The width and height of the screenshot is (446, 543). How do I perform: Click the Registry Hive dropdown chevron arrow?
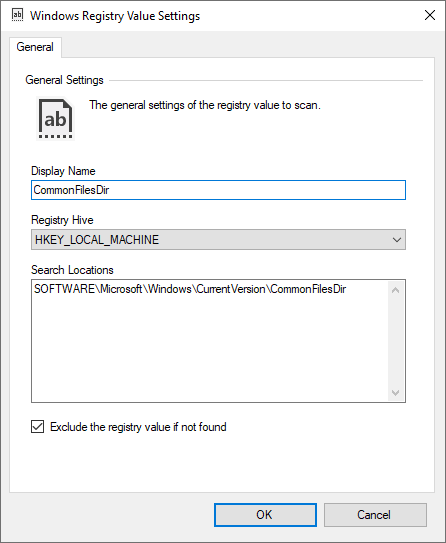(x=396, y=240)
